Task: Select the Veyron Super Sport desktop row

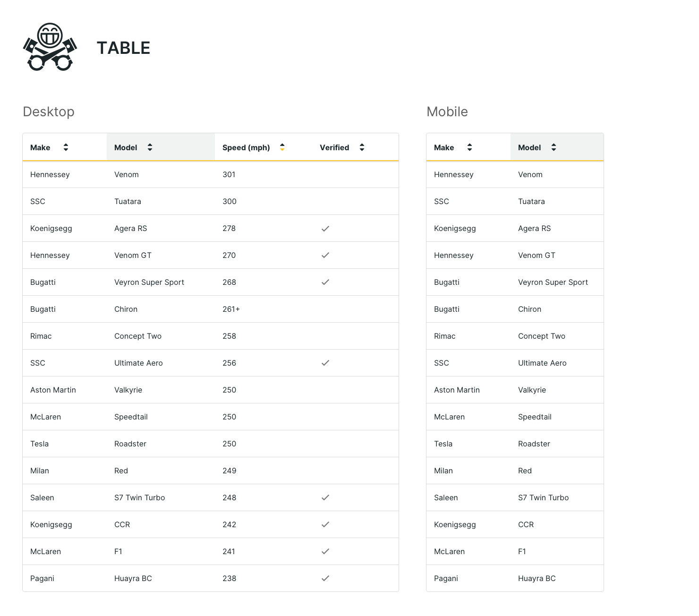Action: [211, 282]
